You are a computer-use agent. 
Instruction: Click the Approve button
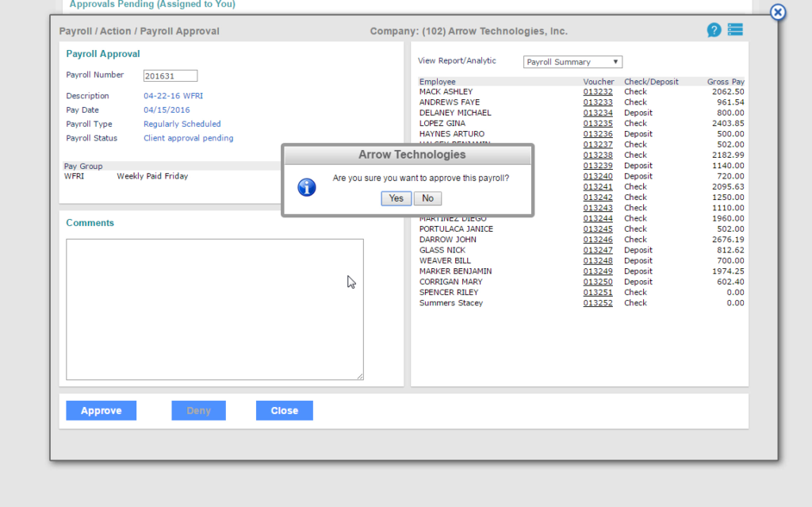click(101, 410)
